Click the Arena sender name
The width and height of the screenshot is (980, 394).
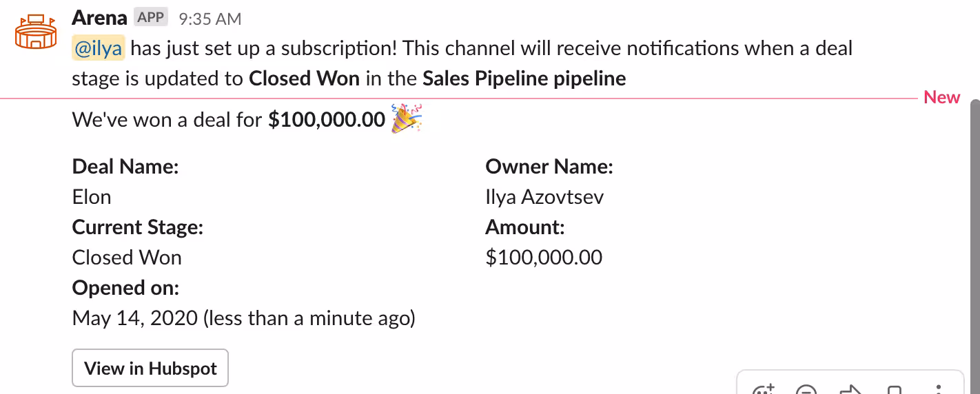pos(99,17)
